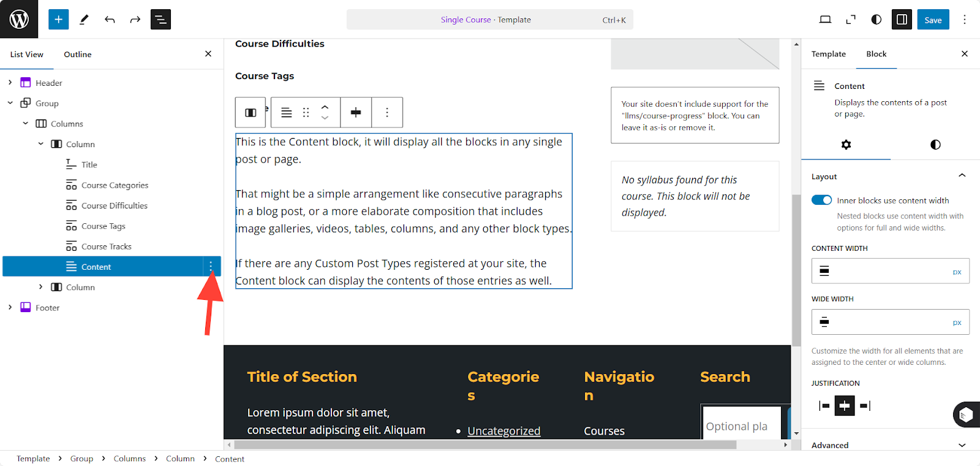The image size is (980, 466).
Task: Select parent Column block icon in toolbar
Action: pos(251,112)
